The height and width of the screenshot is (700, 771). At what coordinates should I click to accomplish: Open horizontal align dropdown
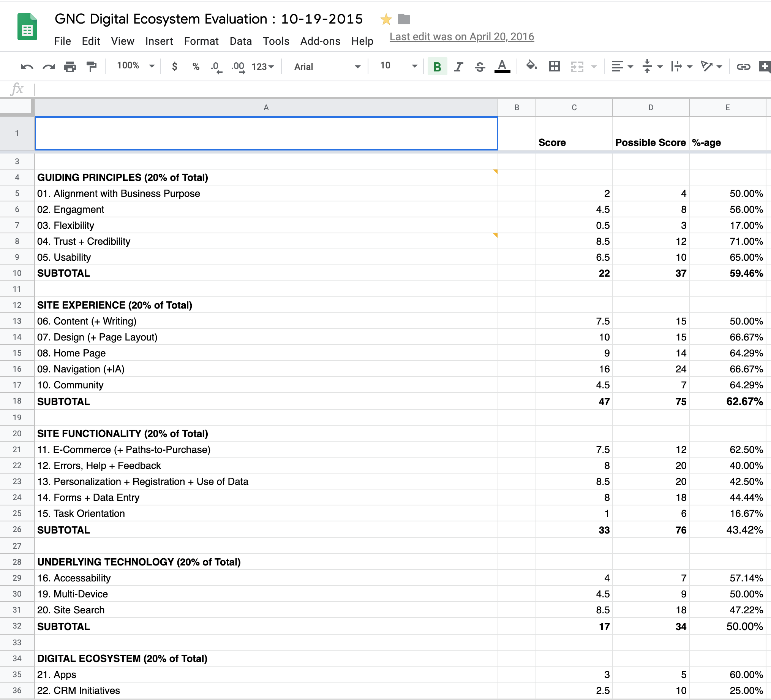click(622, 67)
